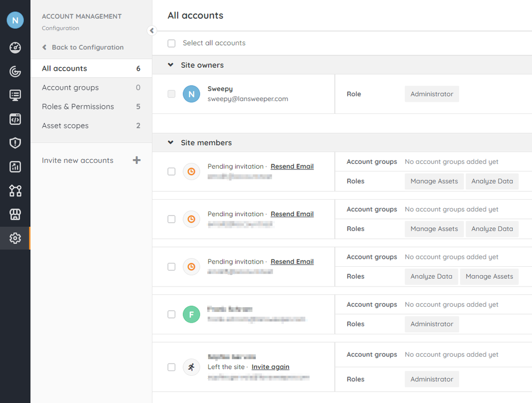The height and width of the screenshot is (403, 532).
Task: Click Invite again for the user who left
Action: tap(270, 367)
